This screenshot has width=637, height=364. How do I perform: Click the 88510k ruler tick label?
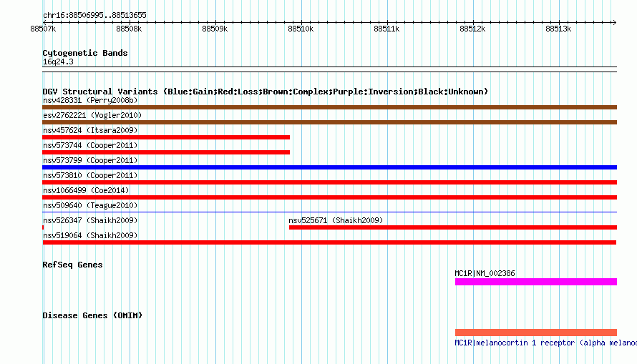tap(301, 29)
